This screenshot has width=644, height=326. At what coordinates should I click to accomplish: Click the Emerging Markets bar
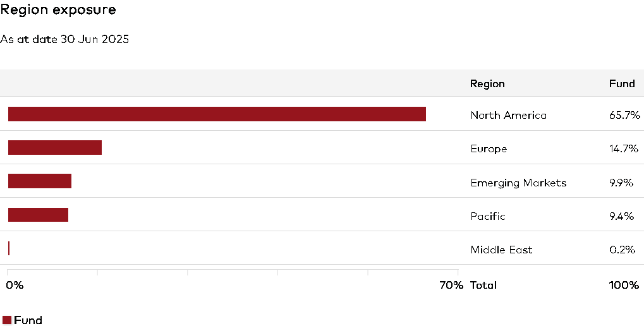pyautogui.click(x=40, y=181)
